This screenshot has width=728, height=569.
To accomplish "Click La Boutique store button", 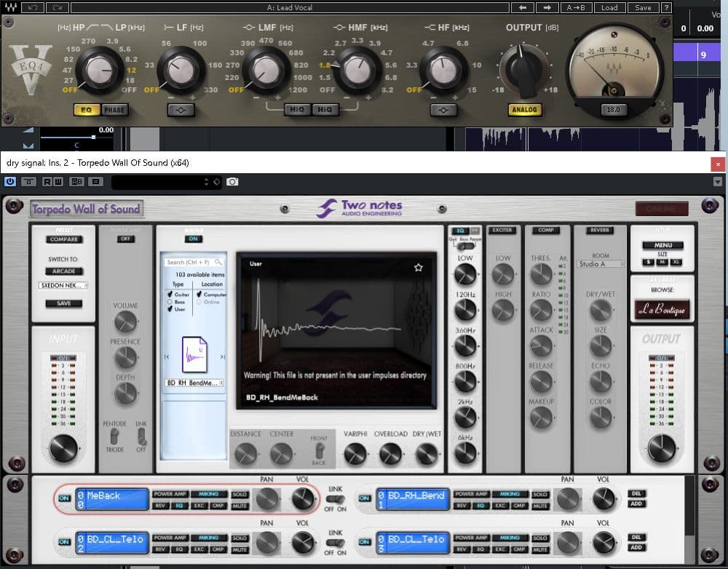I will point(662,309).
